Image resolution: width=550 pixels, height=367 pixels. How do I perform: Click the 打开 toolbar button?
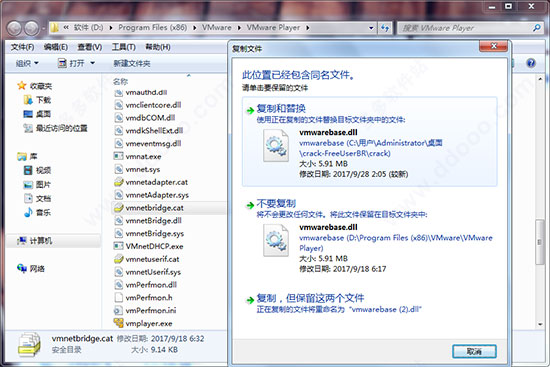pos(72,64)
